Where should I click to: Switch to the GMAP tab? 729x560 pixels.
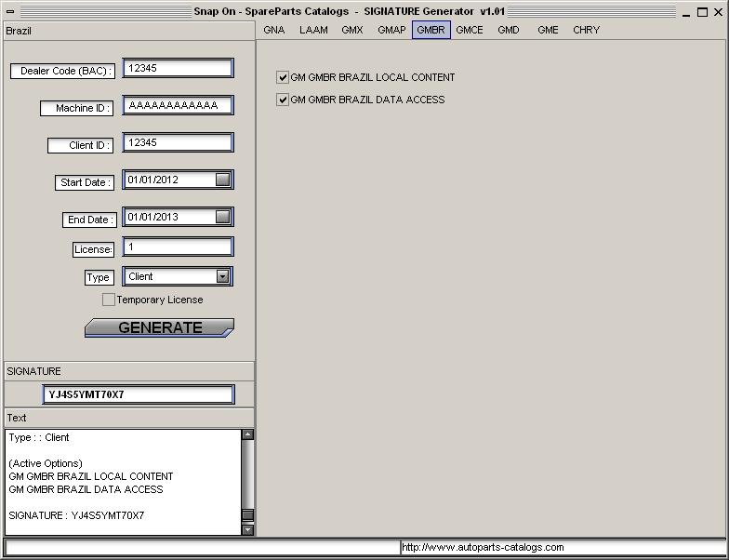[x=391, y=30]
